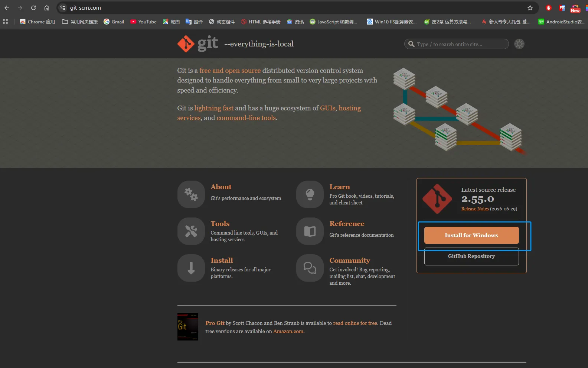588x368 pixels.
Task: Follow the Amazon.com link
Action: 288,331
